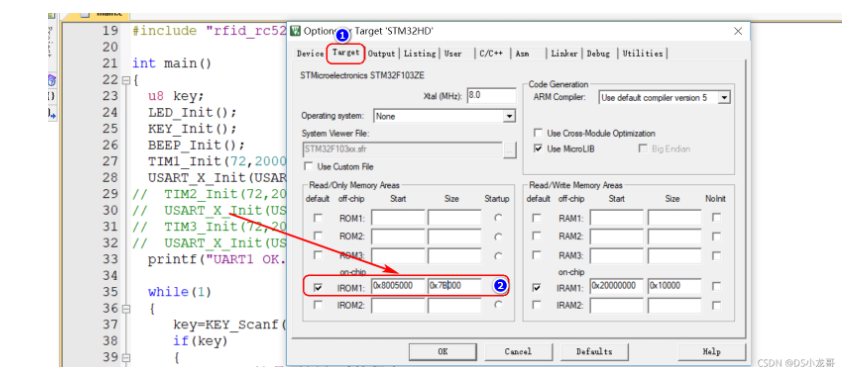863x367 pixels.
Task: Click the Keil icon in dialog title bar
Action: [296, 31]
